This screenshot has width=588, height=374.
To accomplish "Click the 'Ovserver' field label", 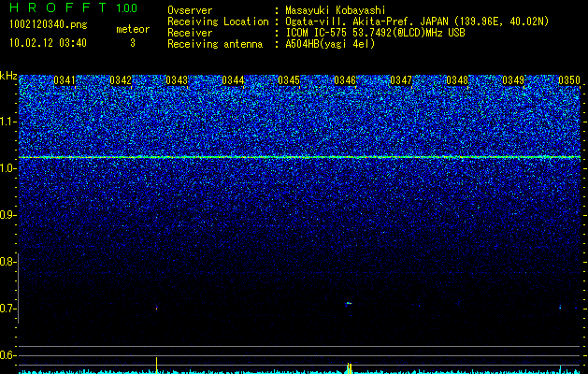I will click(x=190, y=10).
